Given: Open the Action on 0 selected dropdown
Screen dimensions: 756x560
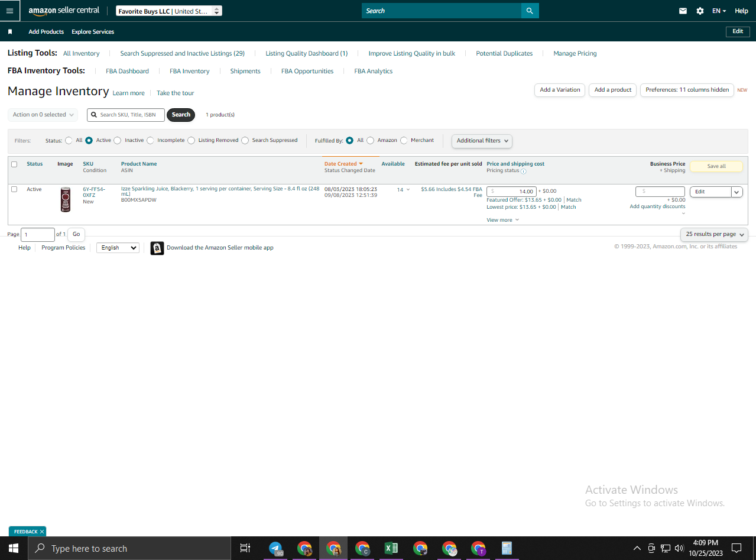Looking at the screenshot, I should click(x=43, y=115).
